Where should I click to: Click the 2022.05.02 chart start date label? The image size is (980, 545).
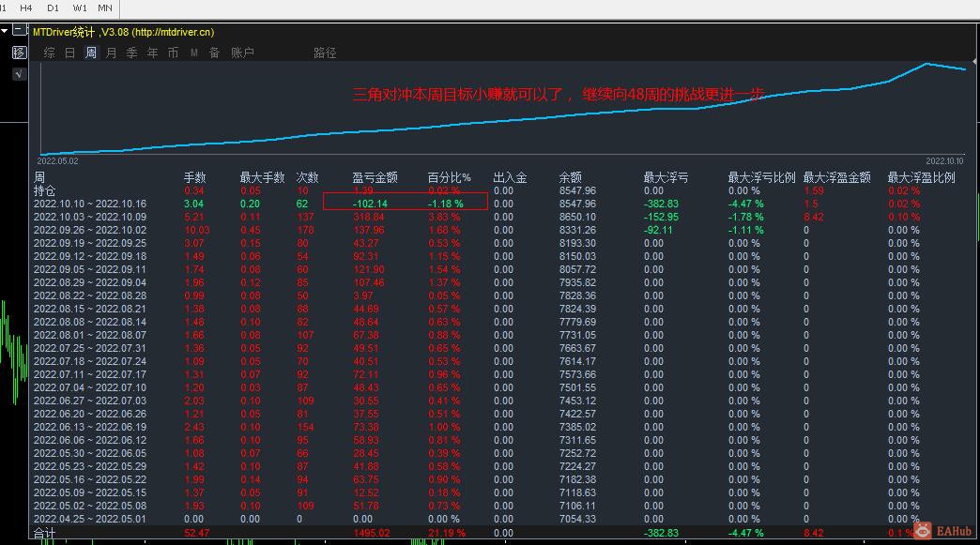57,161
